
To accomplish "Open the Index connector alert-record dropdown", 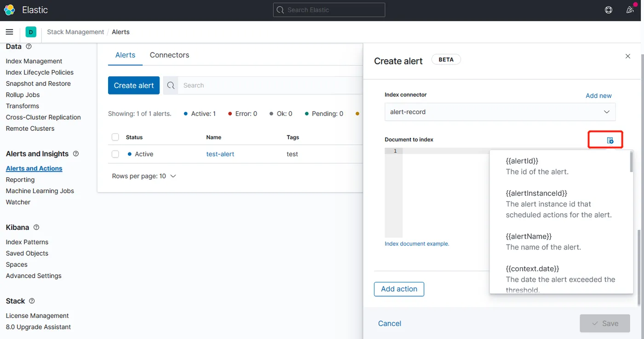I will [500, 112].
